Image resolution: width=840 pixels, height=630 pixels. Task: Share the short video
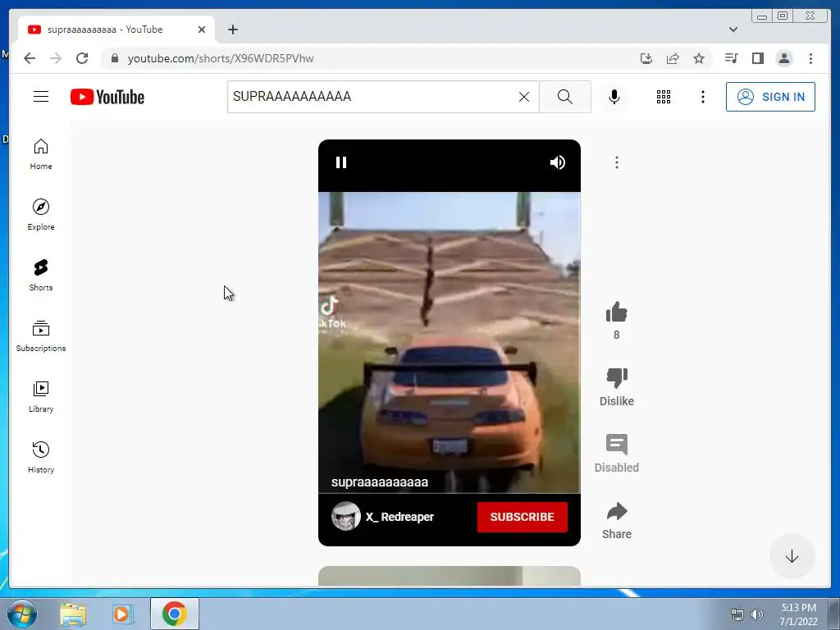pyautogui.click(x=617, y=511)
